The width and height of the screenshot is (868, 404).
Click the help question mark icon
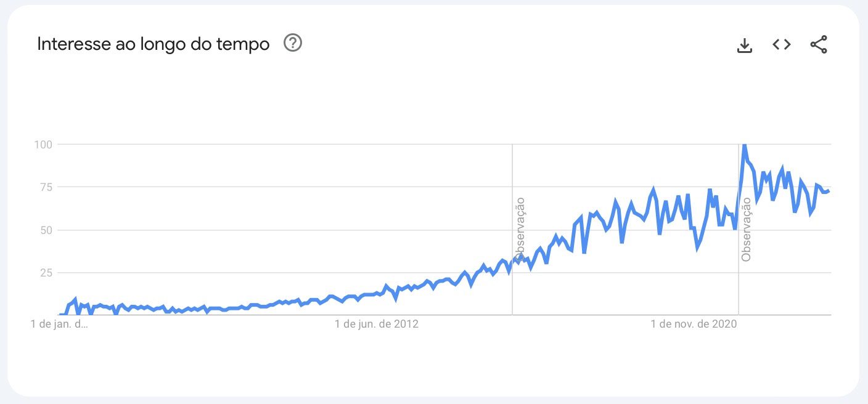point(293,43)
